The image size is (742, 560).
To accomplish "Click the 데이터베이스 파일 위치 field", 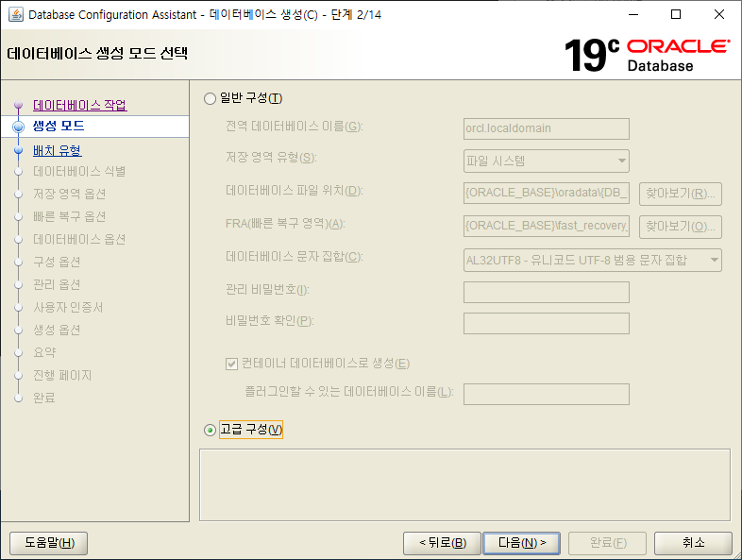I will pyautogui.click(x=546, y=194).
